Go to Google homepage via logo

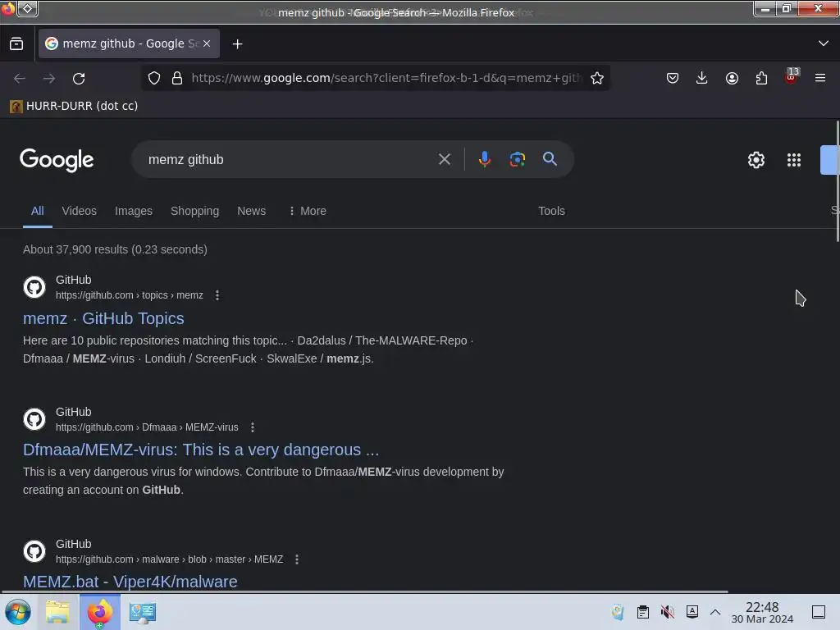[x=57, y=160]
